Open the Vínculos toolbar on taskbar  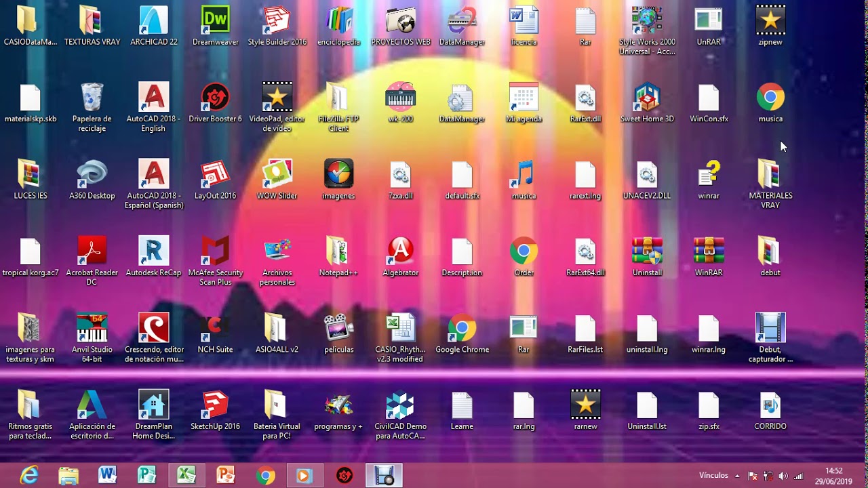tap(713, 476)
